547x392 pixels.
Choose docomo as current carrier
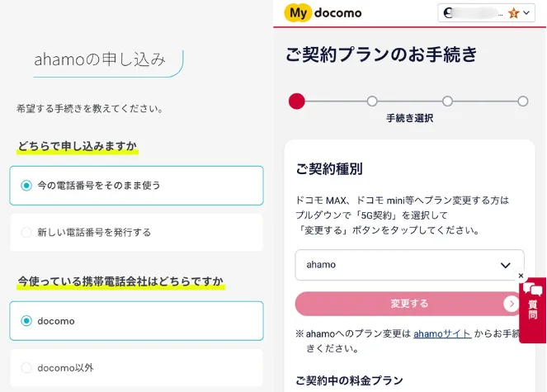click(26, 321)
